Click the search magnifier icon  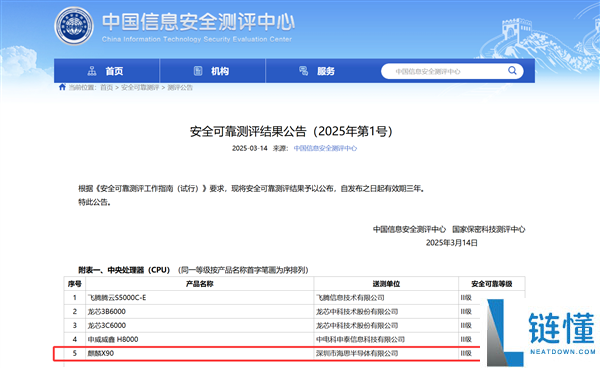(x=512, y=70)
